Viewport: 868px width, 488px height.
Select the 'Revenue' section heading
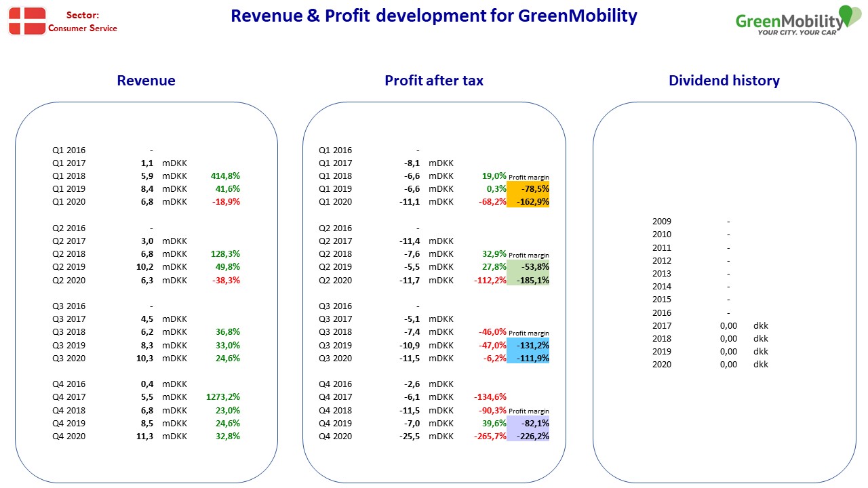pyautogui.click(x=146, y=81)
